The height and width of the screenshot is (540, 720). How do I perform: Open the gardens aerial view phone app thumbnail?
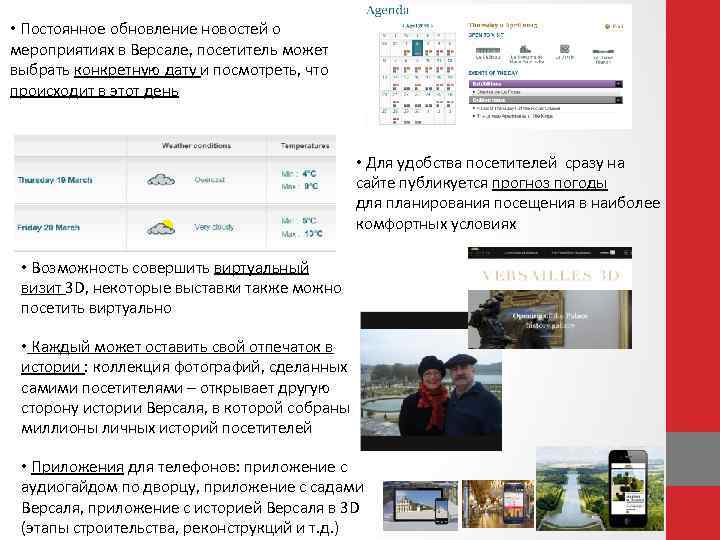600,489
